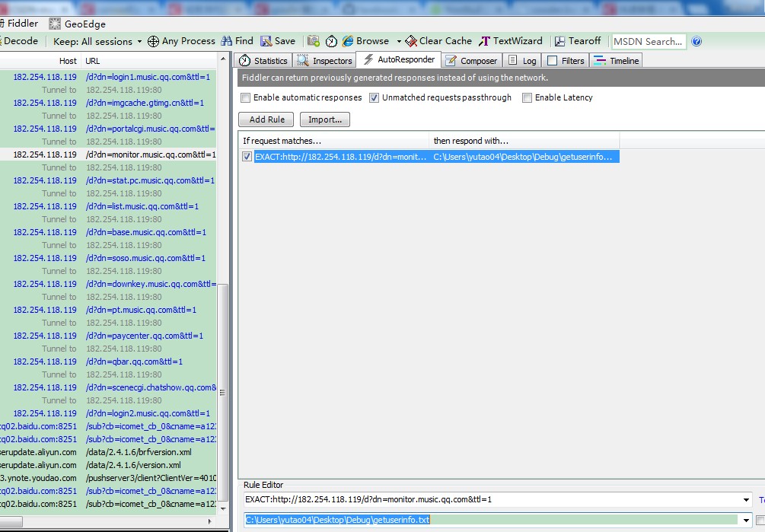This screenshot has width=765, height=532.
Task: Click session list scroll up arrow
Action: click(224, 59)
